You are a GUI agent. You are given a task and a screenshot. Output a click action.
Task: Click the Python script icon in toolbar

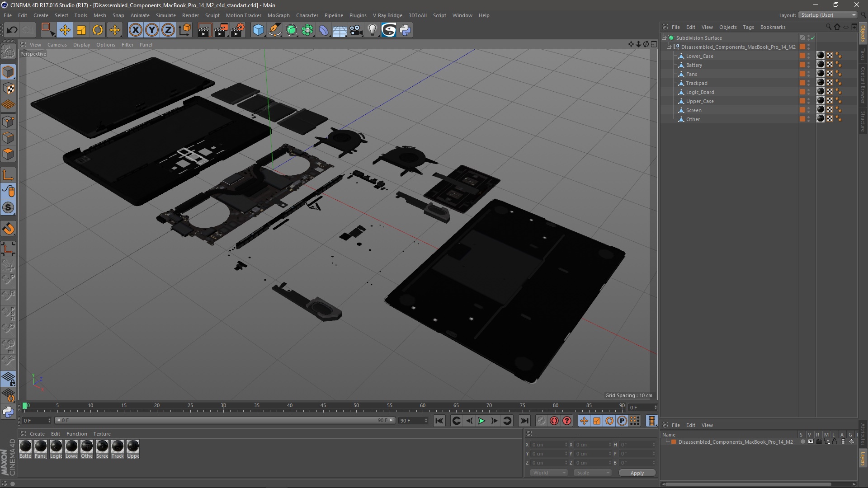pos(405,30)
